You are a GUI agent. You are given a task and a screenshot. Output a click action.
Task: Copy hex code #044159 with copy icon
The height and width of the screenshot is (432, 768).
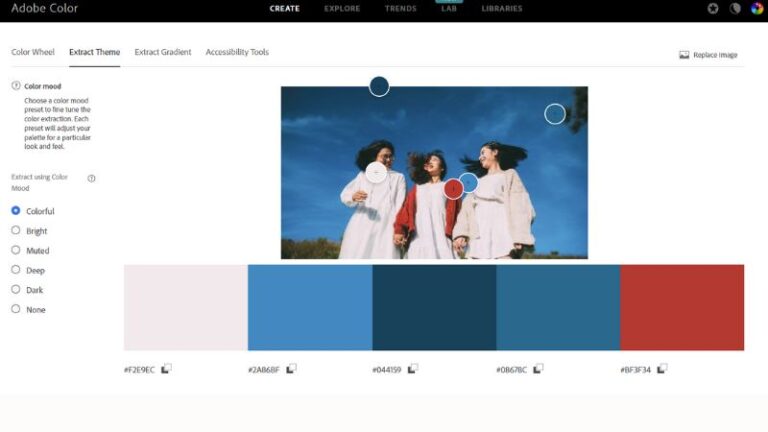(412, 368)
